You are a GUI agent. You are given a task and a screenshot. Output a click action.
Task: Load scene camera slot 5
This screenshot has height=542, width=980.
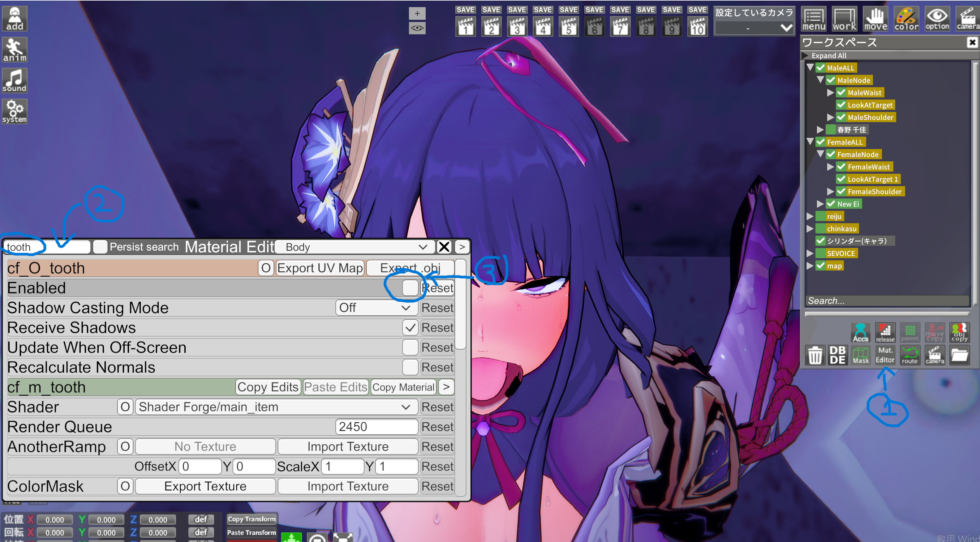coord(568,27)
